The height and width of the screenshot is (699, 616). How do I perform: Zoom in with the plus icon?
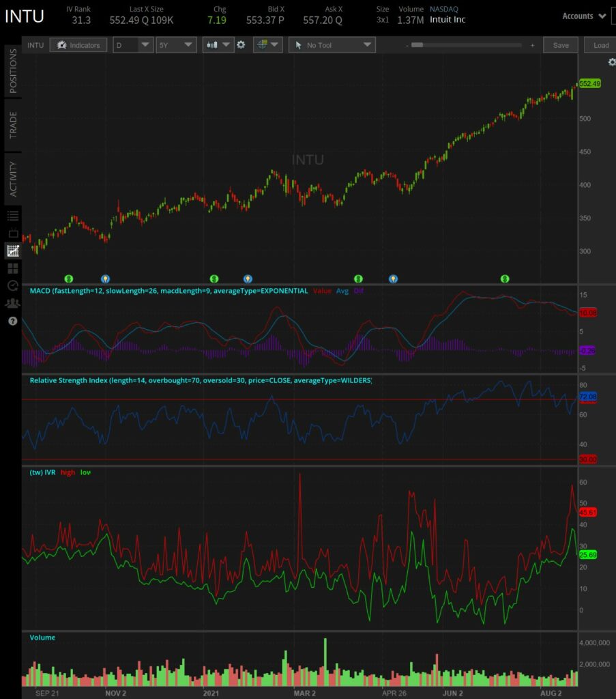[x=532, y=46]
